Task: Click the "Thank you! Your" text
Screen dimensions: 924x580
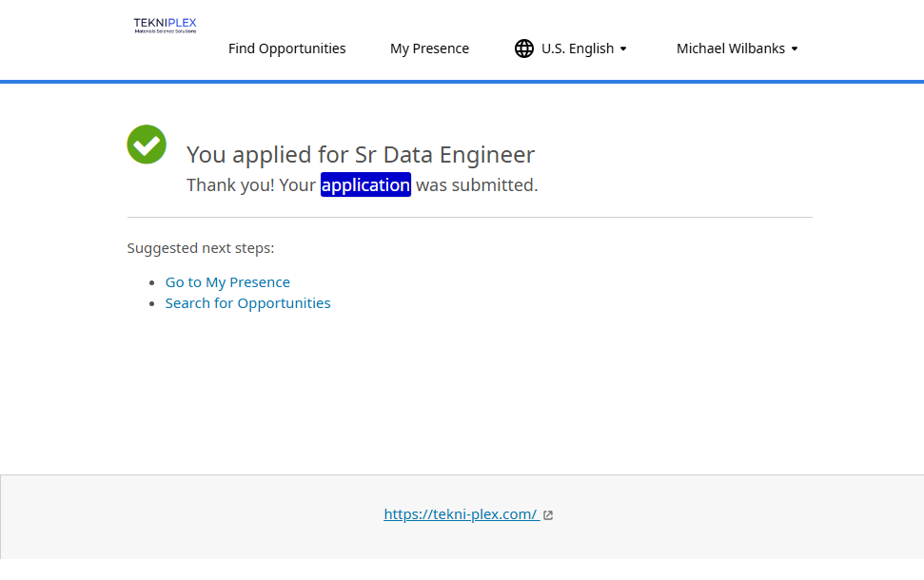Action: pyautogui.click(x=251, y=184)
